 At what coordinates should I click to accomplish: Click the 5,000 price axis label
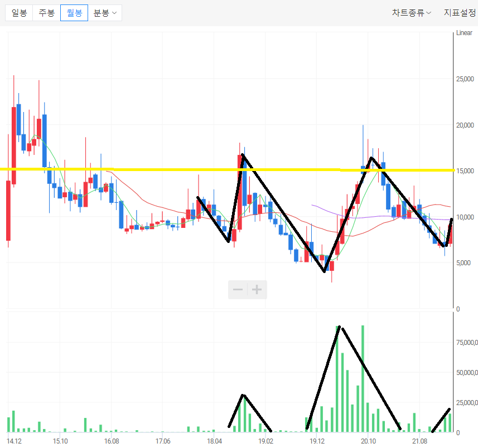pyautogui.click(x=463, y=263)
